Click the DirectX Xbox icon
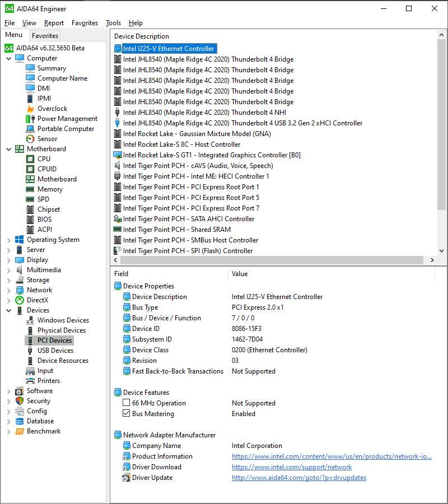Viewport: 448px width, 504px height. 20,300
